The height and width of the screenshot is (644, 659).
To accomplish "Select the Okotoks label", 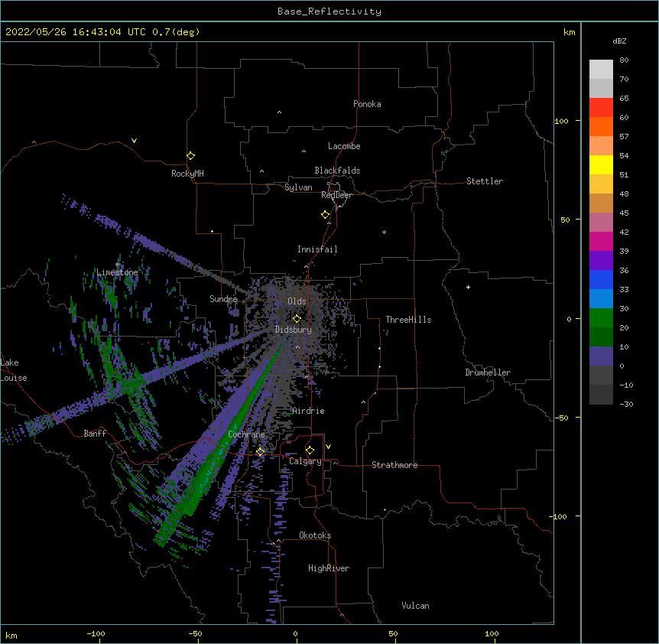I will [315, 535].
